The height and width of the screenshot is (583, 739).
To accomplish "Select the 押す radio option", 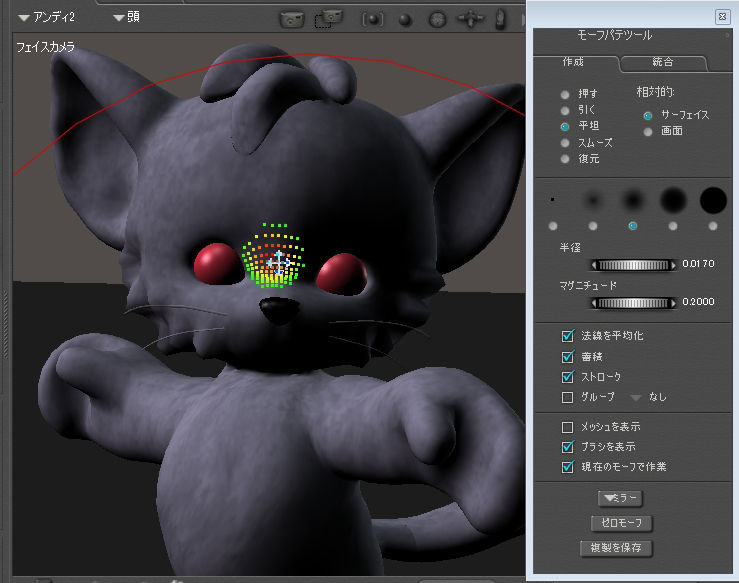I will (x=565, y=94).
